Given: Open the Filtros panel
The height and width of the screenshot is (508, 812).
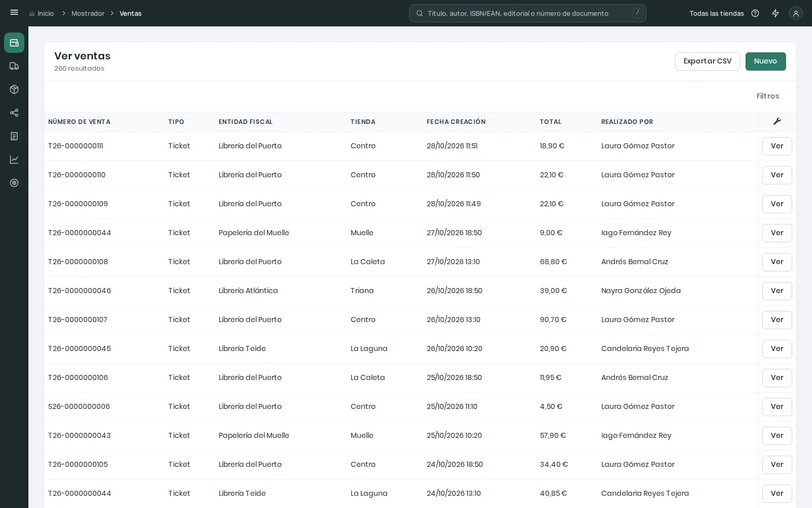Looking at the screenshot, I should [x=767, y=96].
